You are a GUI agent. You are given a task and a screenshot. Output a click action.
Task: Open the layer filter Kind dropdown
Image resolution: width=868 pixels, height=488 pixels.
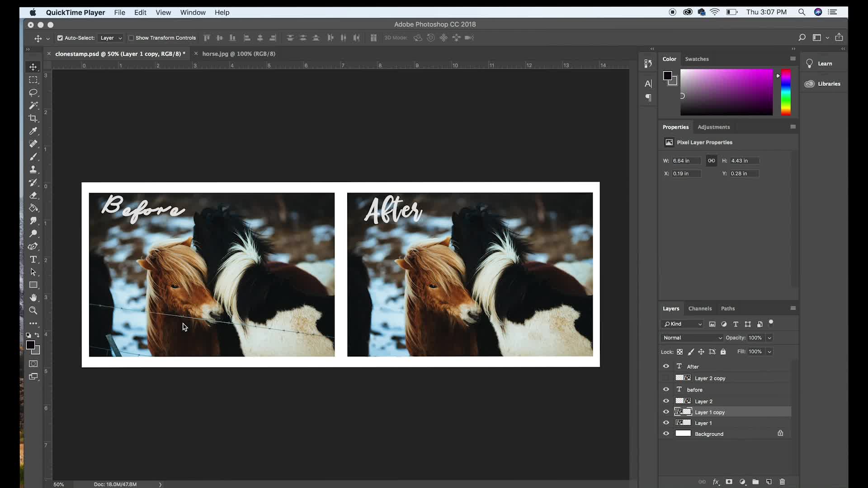click(x=682, y=324)
